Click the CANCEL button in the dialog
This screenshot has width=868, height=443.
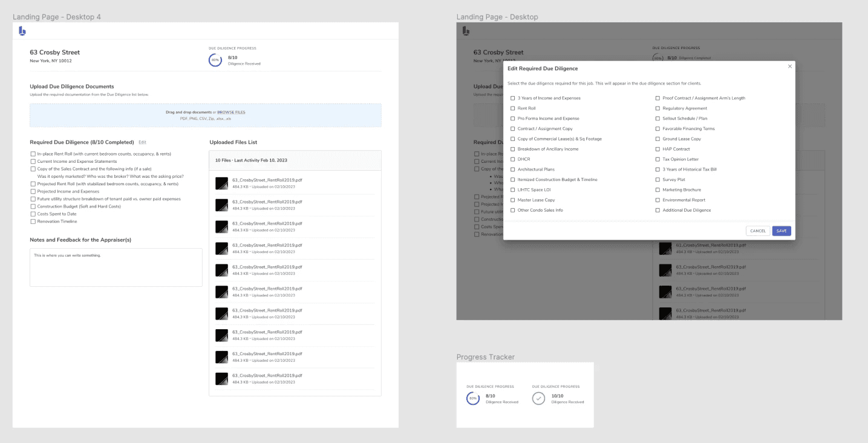[758, 231]
